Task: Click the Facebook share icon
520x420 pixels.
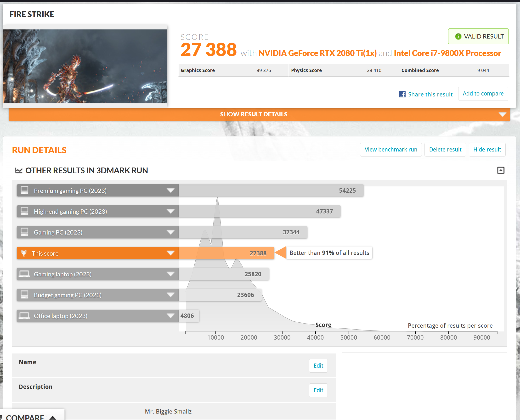Action: tap(402, 94)
